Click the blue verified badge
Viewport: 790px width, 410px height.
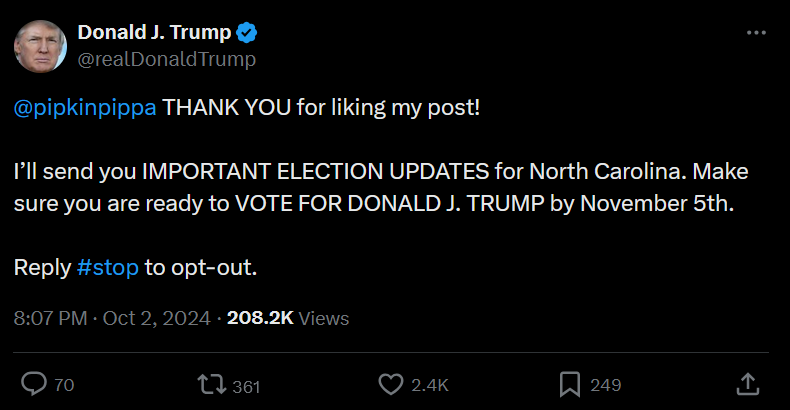point(247,33)
